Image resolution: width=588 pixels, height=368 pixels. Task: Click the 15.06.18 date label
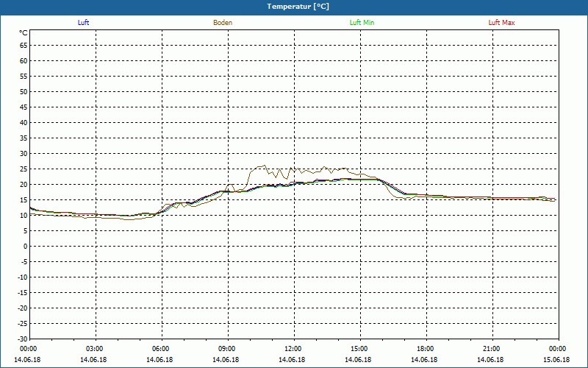pos(556,360)
